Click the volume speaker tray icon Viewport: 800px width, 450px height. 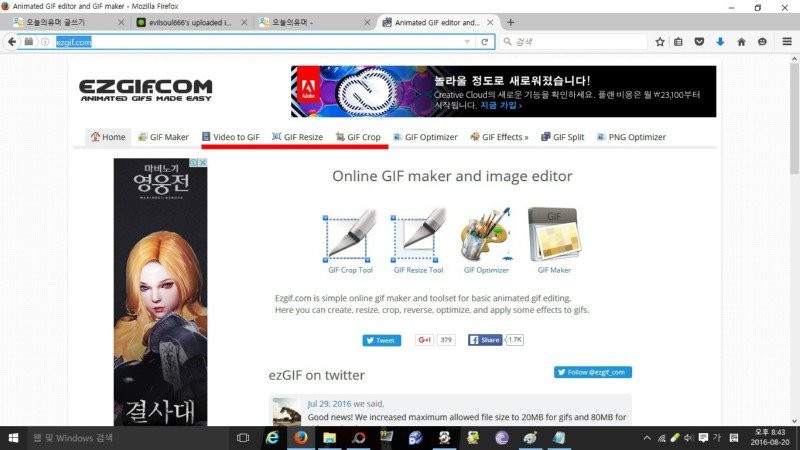click(688, 438)
